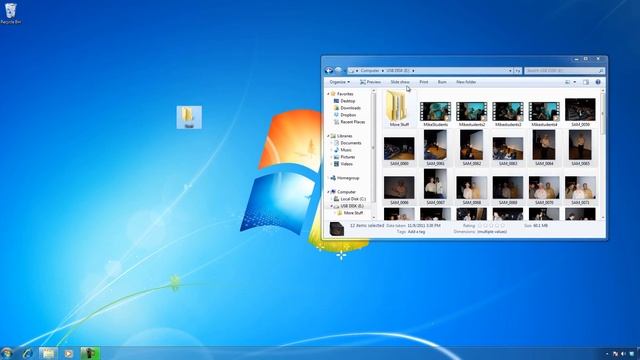Collapse the USB DISK (E:) node
The image size is (640, 360).
331,206
